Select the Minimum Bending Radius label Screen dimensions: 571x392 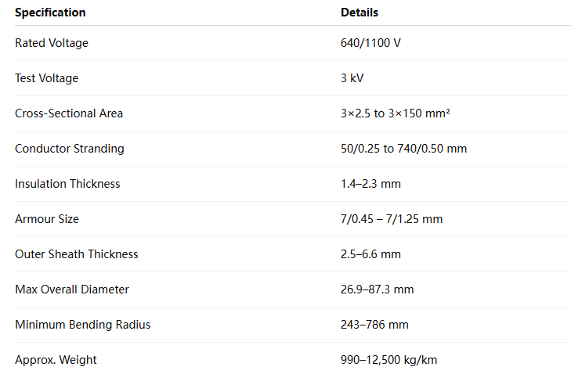point(83,325)
